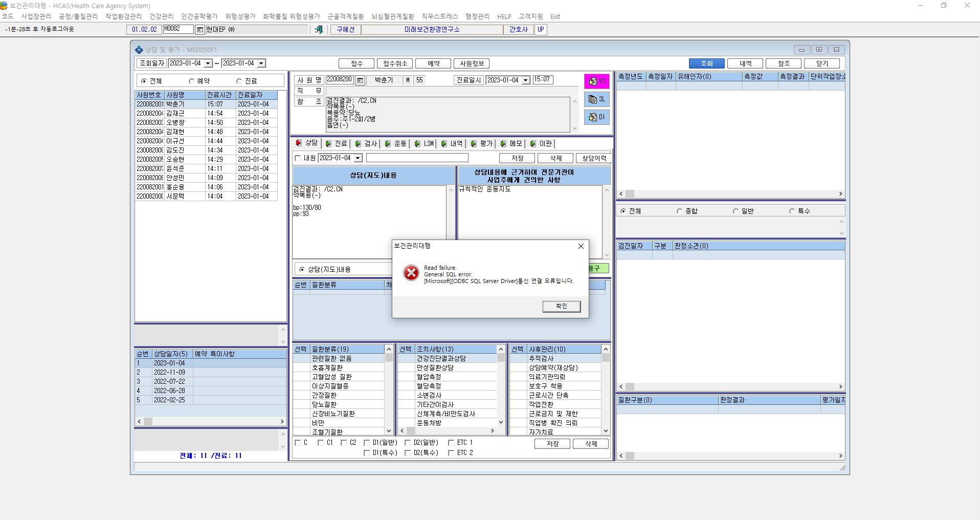
Task: Click the toolbar icon left of 구혜선
Action: [319, 30]
